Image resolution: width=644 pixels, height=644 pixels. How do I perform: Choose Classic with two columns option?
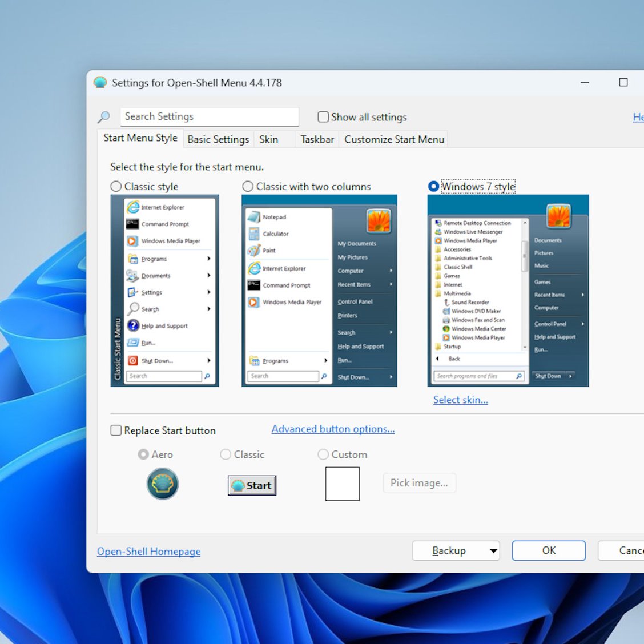(248, 187)
